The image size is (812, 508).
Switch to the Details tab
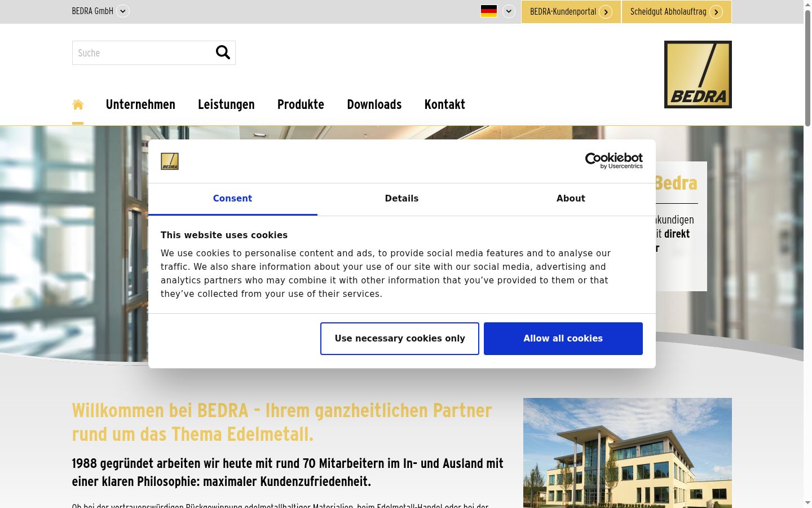coord(401,199)
